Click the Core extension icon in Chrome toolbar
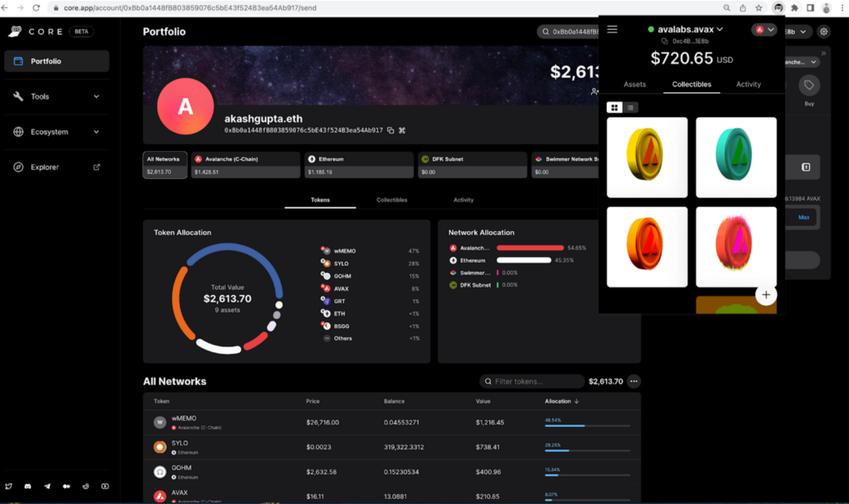Image resolution: width=849 pixels, height=504 pixels. (778, 7)
